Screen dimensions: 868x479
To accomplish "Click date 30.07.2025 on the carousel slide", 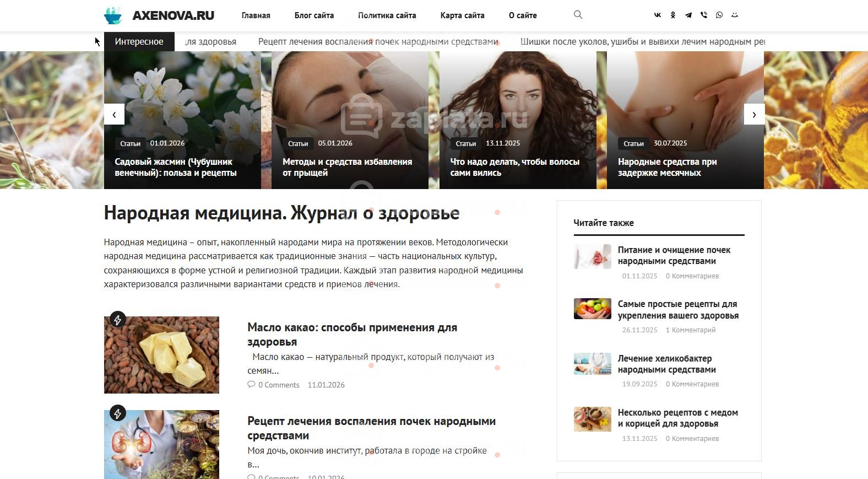I will pyautogui.click(x=670, y=143).
